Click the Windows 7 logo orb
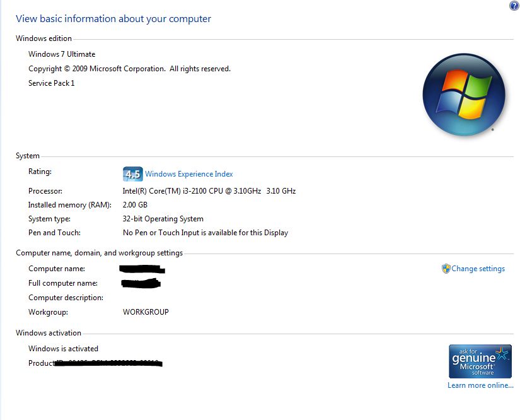This screenshot has height=420, width=520. (x=464, y=95)
